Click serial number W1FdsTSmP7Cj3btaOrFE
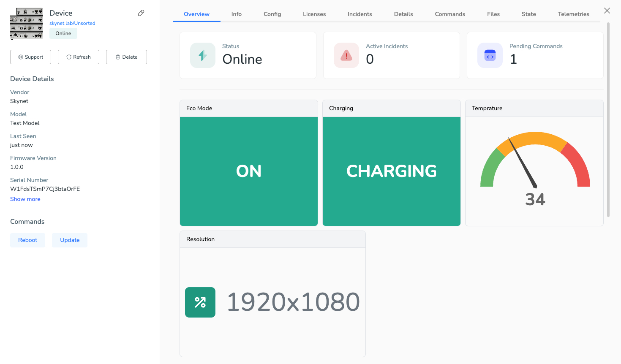This screenshot has height=364, width=621. (45, 189)
